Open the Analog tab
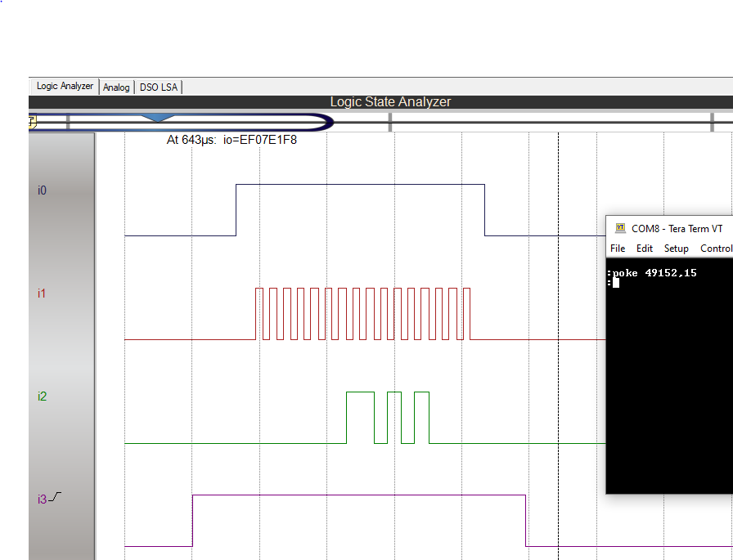 116,87
